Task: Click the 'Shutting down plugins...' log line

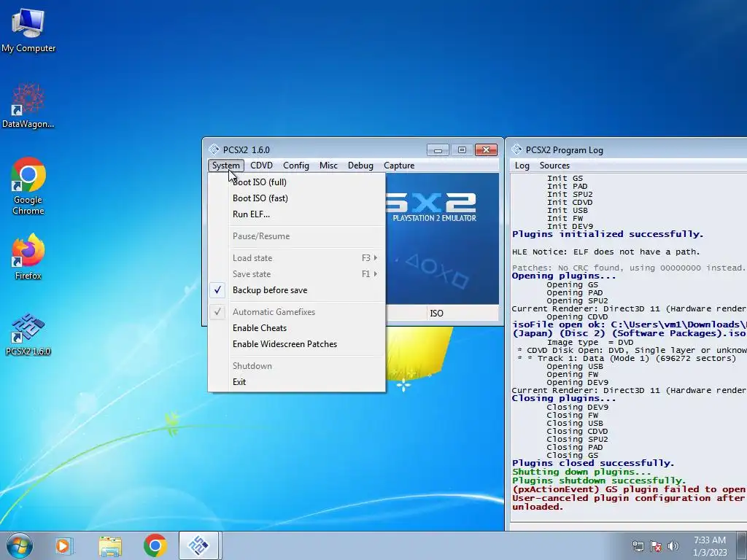Action: [581, 472]
